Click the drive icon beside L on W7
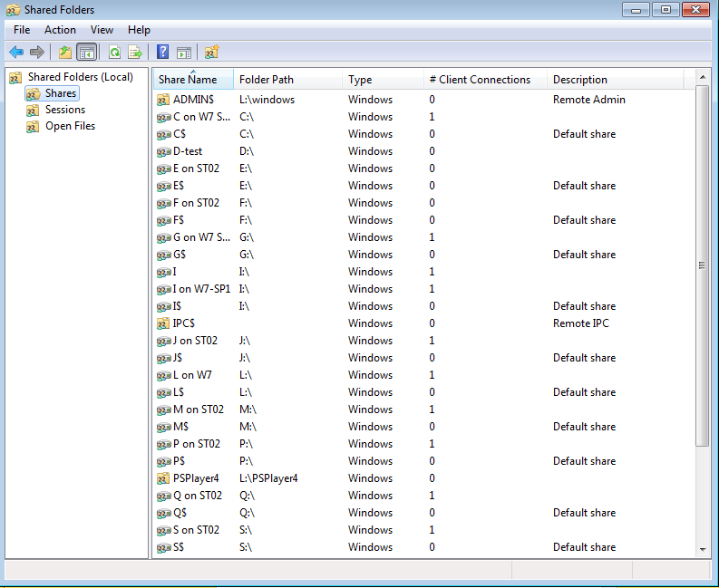Image resolution: width=719 pixels, height=588 pixels. (x=164, y=376)
